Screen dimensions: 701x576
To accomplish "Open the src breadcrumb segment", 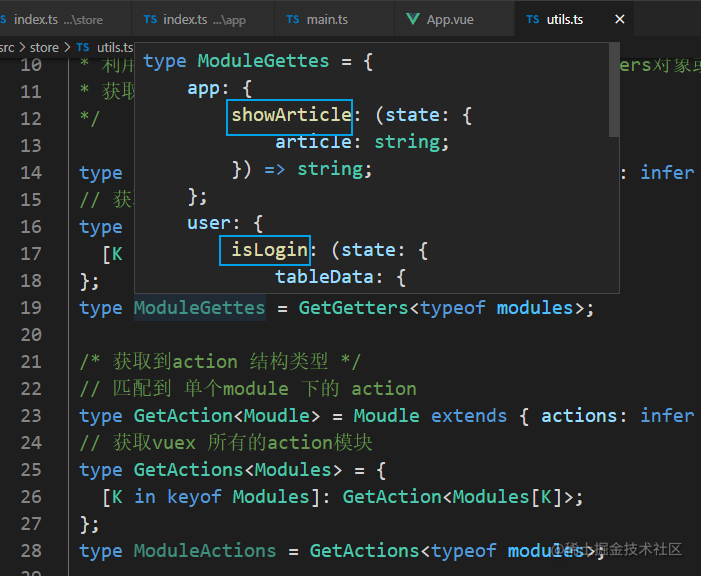I will (7, 47).
